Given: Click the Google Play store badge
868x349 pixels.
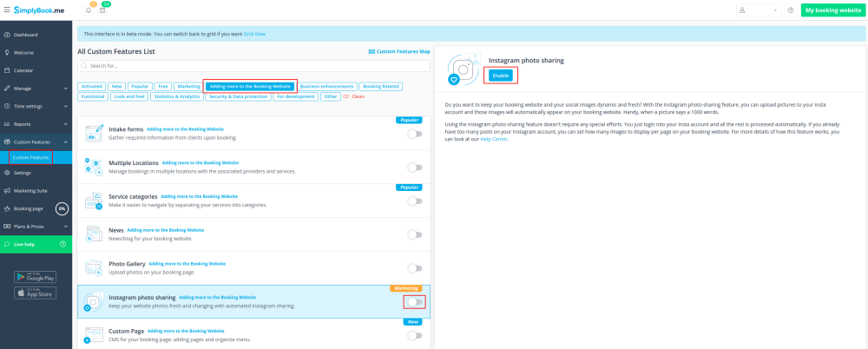Looking at the screenshot, I should coord(36,277).
